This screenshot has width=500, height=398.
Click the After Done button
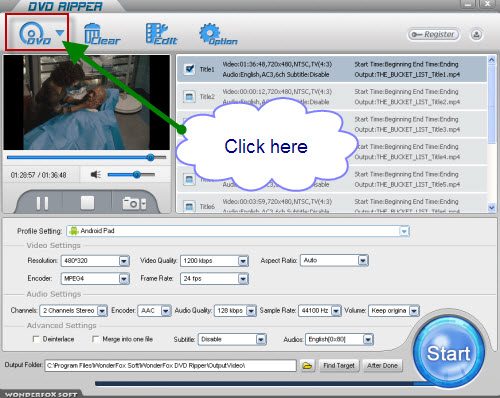[382, 366]
